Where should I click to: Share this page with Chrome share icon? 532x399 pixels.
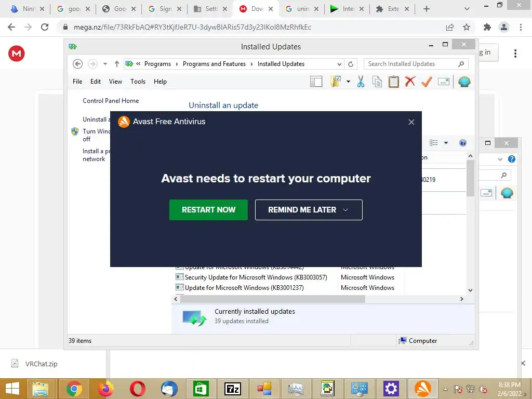(x=450, y=28)
